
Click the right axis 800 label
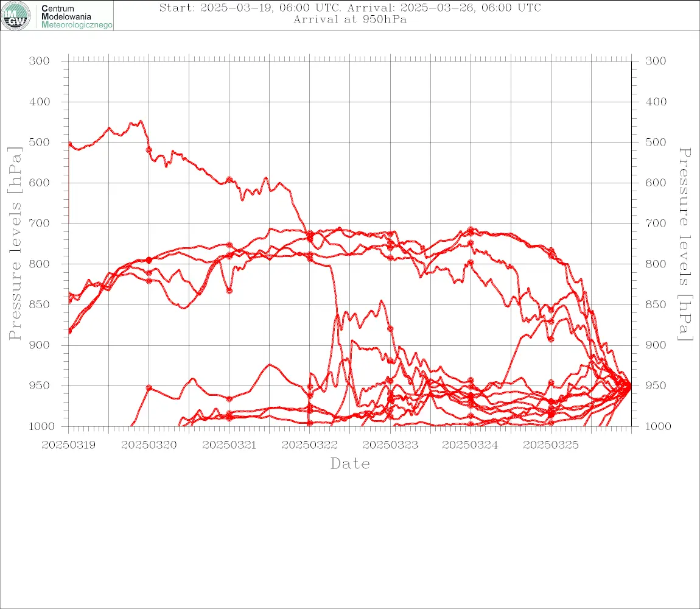656,264
